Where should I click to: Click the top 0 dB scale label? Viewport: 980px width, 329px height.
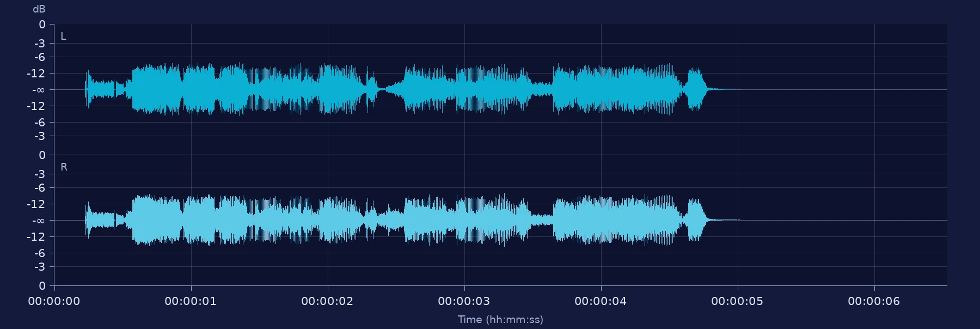[x=42, y=25]
